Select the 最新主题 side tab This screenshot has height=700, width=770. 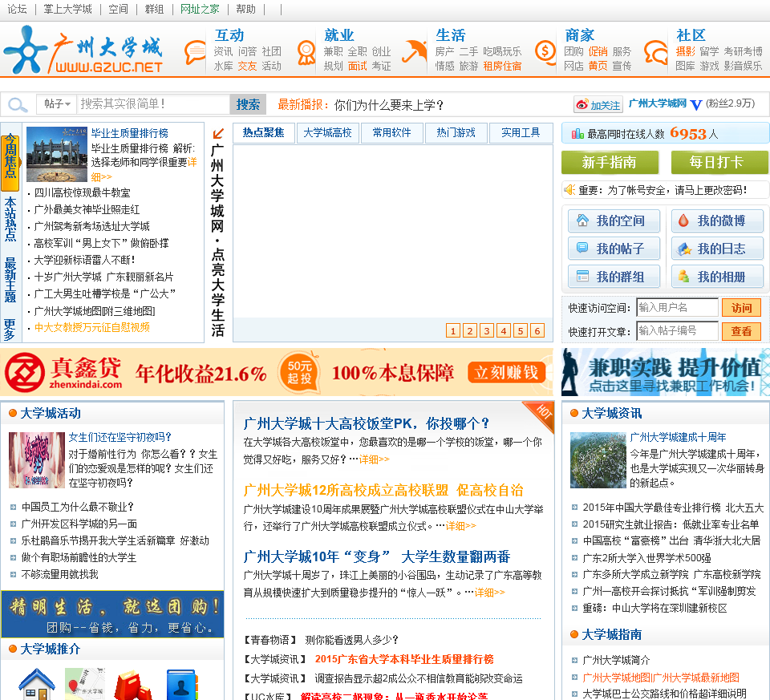click(10, 279)
